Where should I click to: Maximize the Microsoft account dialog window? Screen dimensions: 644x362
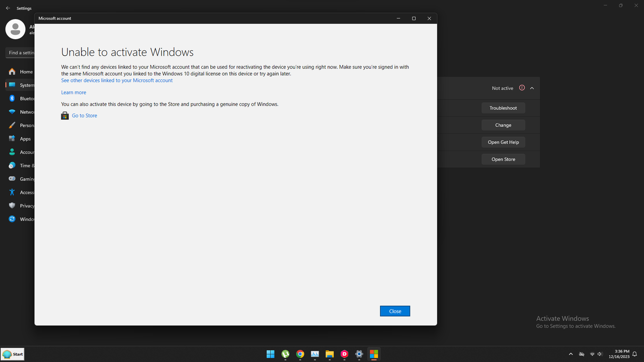[x=414, y=19]
